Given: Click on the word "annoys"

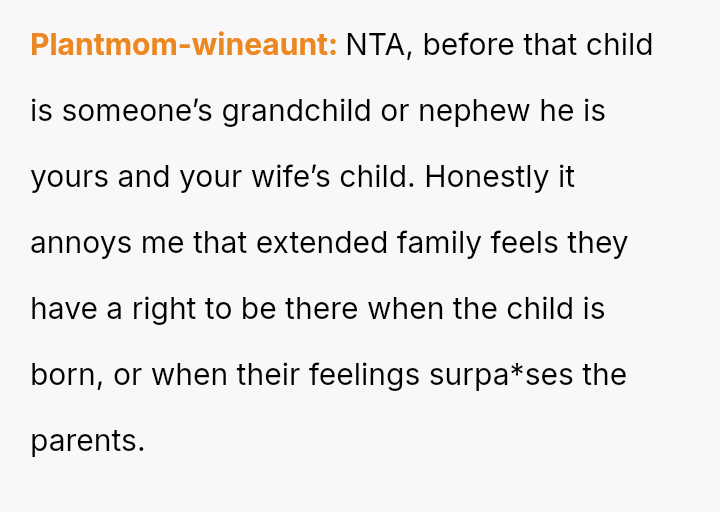Looking at the screenshot, I should coord(79,243).
